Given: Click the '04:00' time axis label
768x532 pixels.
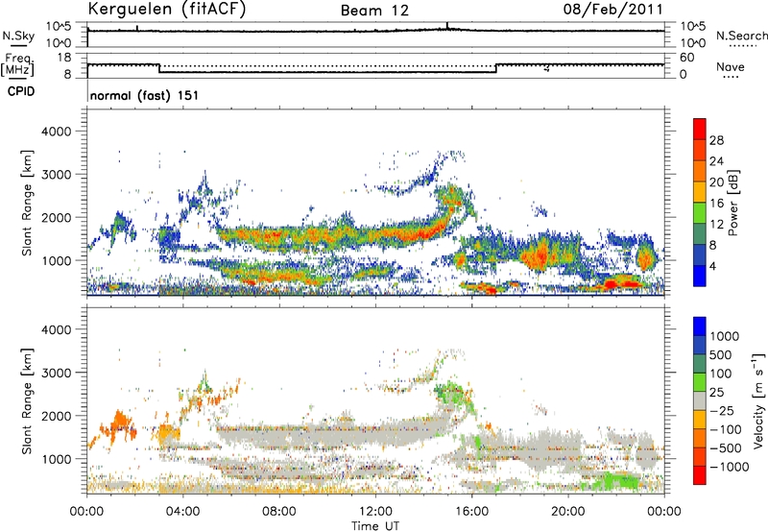Looking at the screenshot, I should [x=182, y=512].
